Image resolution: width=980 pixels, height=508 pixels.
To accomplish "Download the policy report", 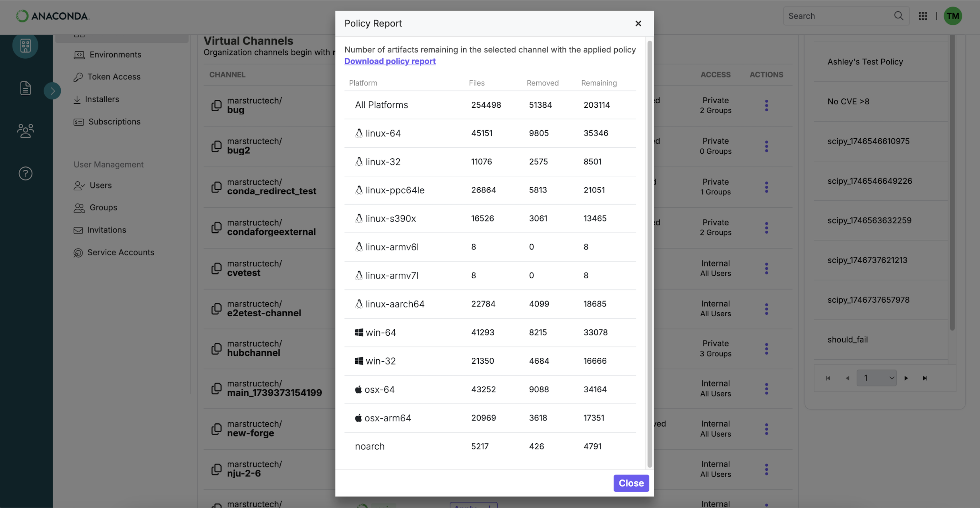I will coord(390,61).
